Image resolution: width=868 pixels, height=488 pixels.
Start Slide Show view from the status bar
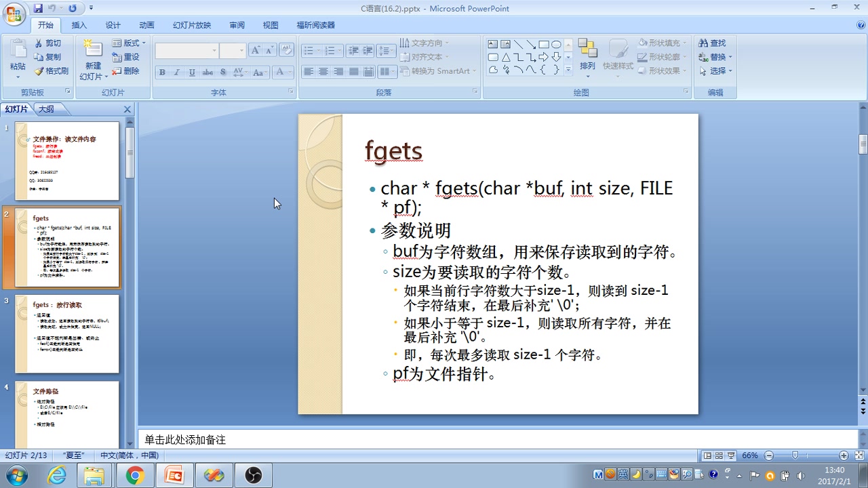pos(731,455)
